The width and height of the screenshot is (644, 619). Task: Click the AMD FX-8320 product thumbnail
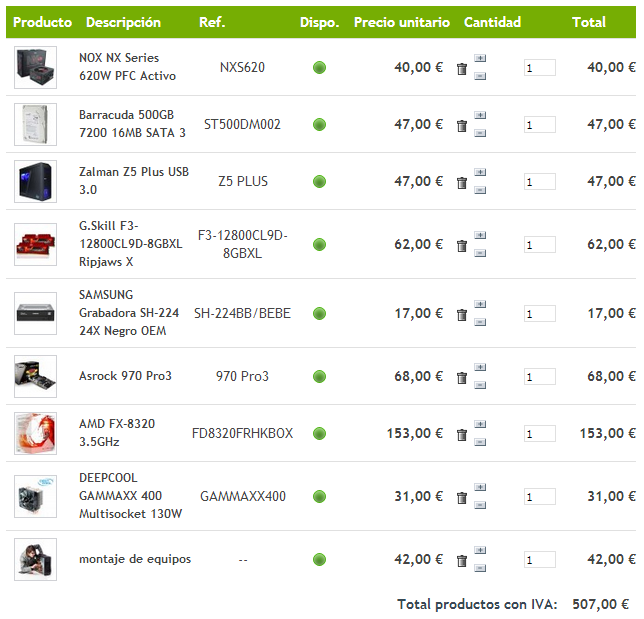pos(35,433)
